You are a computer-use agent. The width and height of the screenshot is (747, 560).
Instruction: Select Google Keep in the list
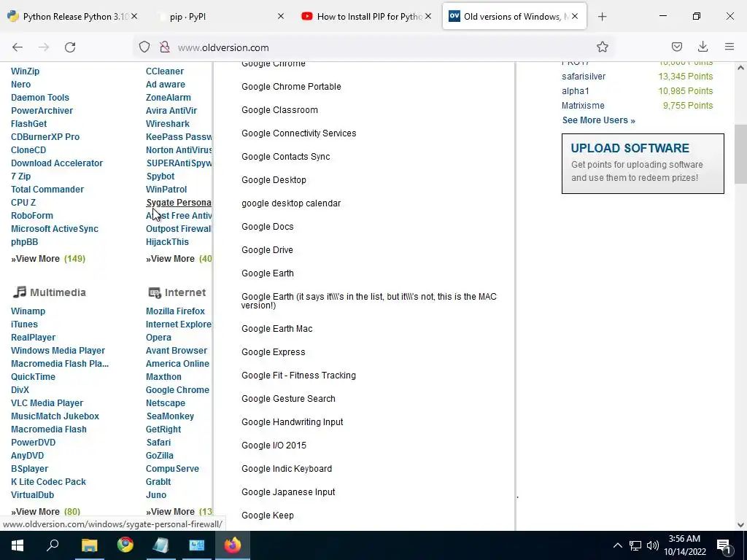267,516
